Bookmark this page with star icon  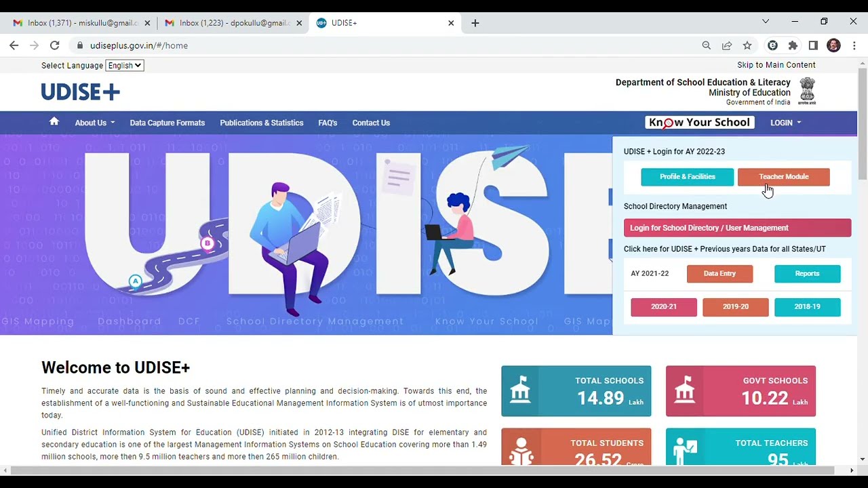point(747,45)
